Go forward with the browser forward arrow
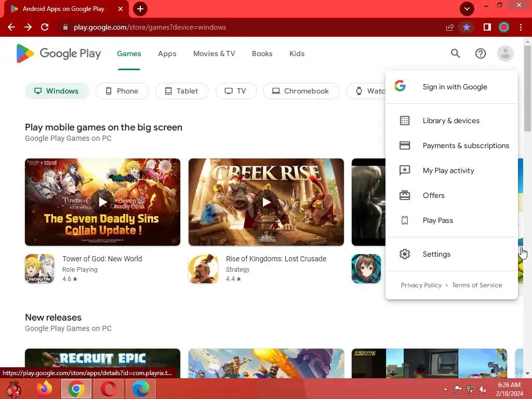Screen dimensions: 532x399 coord(28,27)
